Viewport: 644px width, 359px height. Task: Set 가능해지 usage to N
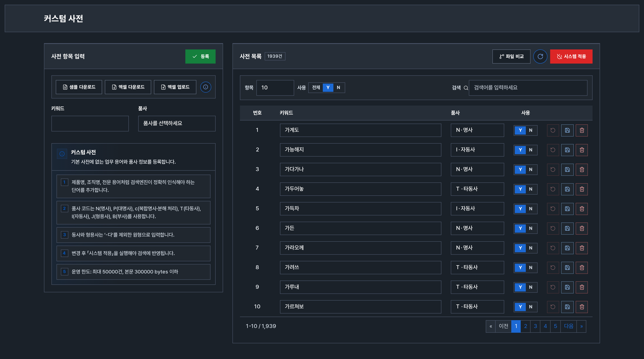click(x=531, y=150)
